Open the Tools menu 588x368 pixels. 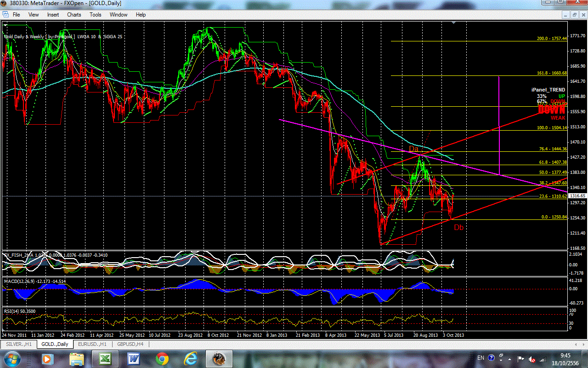(x=96, y=15)
